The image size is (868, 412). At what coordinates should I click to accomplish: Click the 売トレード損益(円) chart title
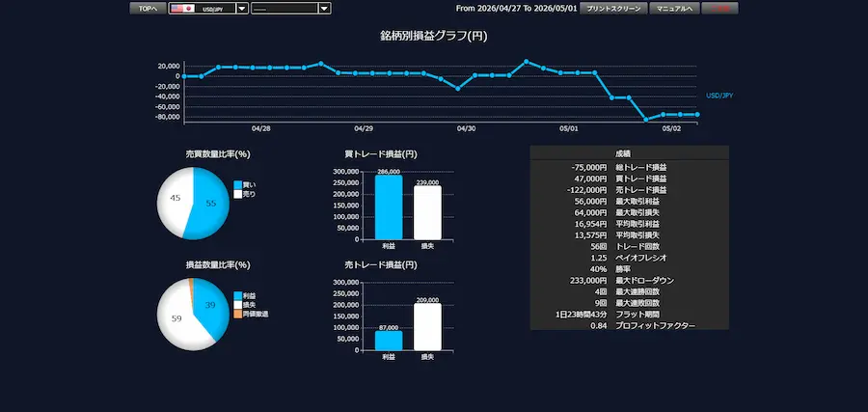click(x=381, y=265)
